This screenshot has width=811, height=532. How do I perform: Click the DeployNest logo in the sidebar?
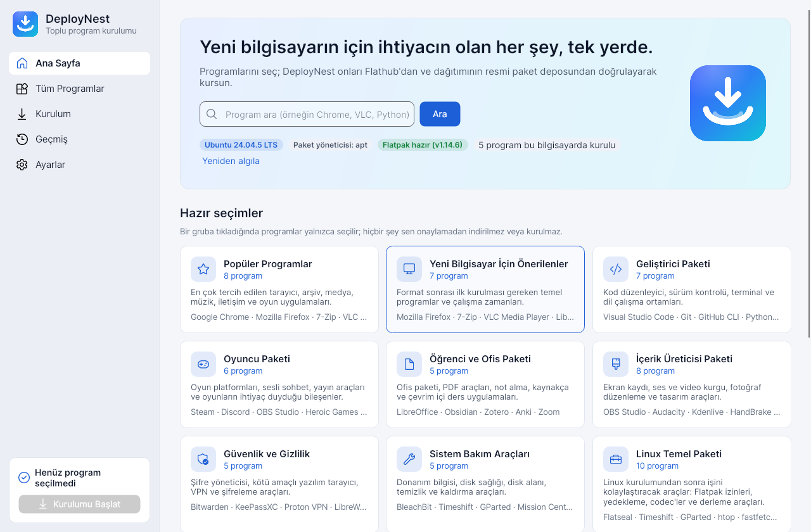pos(25,24)
